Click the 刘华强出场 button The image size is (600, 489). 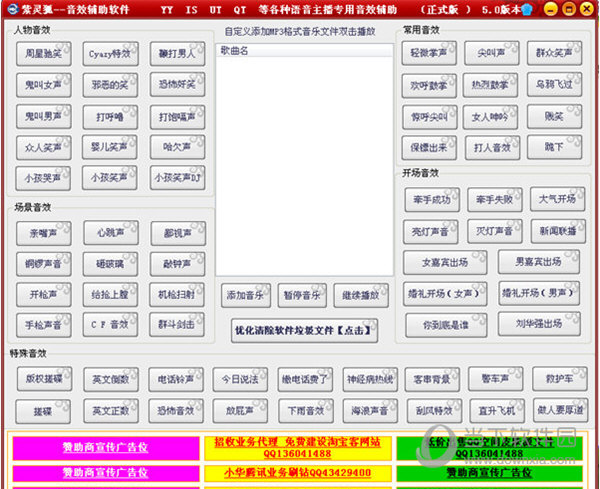539,324
